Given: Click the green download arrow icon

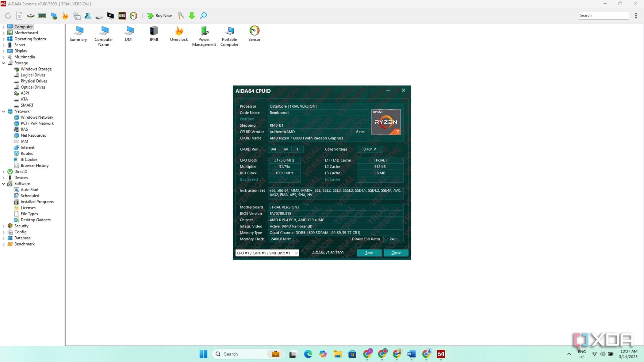Looking at the screenshot, I should [192, 16].
